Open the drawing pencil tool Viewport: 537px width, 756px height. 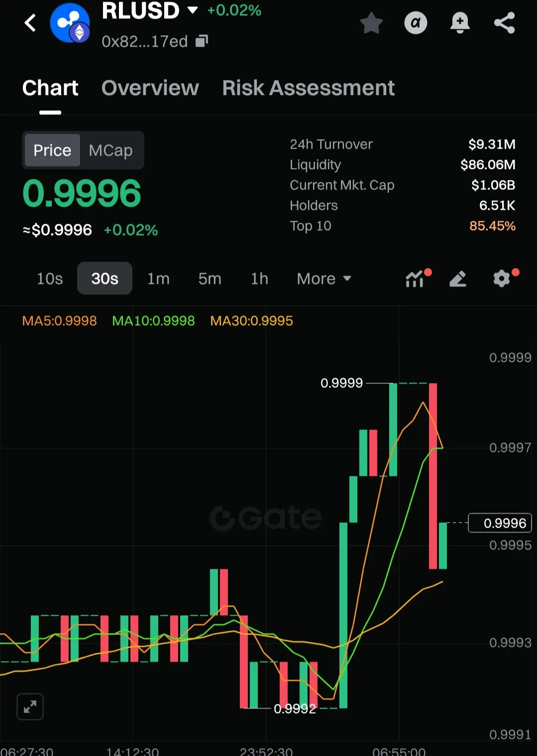coord(458,279)
